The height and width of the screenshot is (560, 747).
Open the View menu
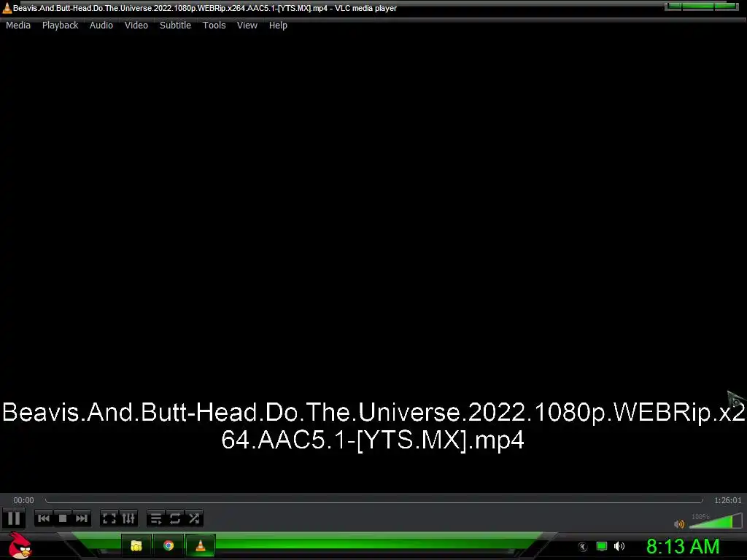point(247,26)
